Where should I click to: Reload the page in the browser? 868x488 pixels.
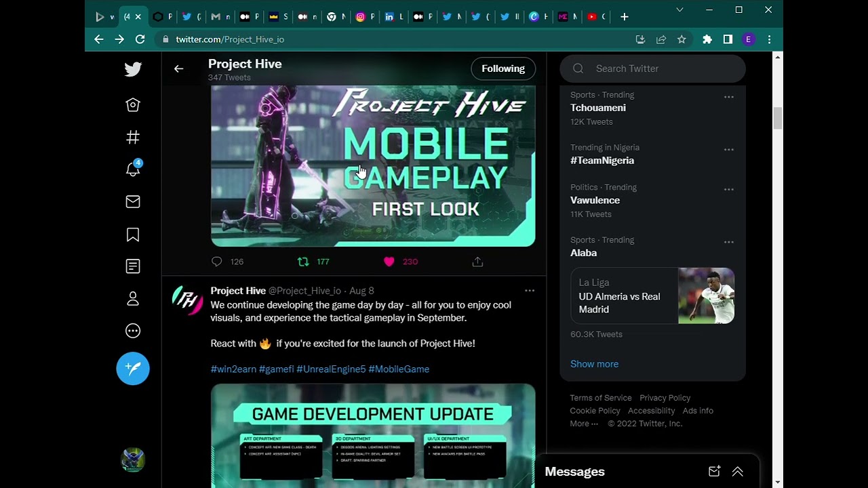[140, 39]
